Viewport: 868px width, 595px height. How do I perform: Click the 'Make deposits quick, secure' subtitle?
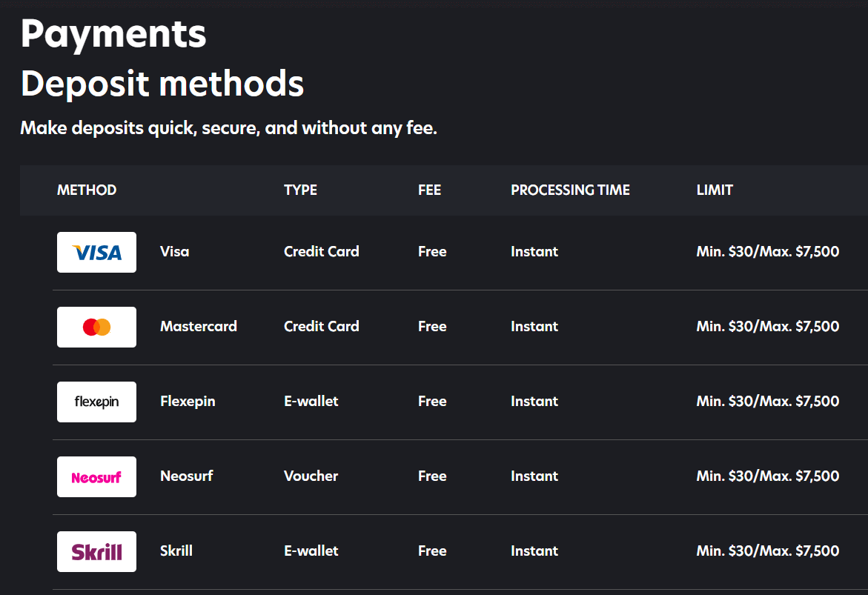(x=228, y=128)
